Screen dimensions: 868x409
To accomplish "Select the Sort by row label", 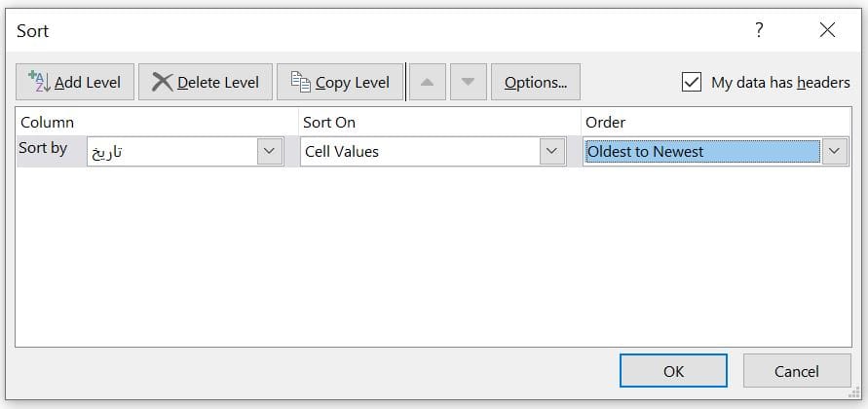I will 43,148.
